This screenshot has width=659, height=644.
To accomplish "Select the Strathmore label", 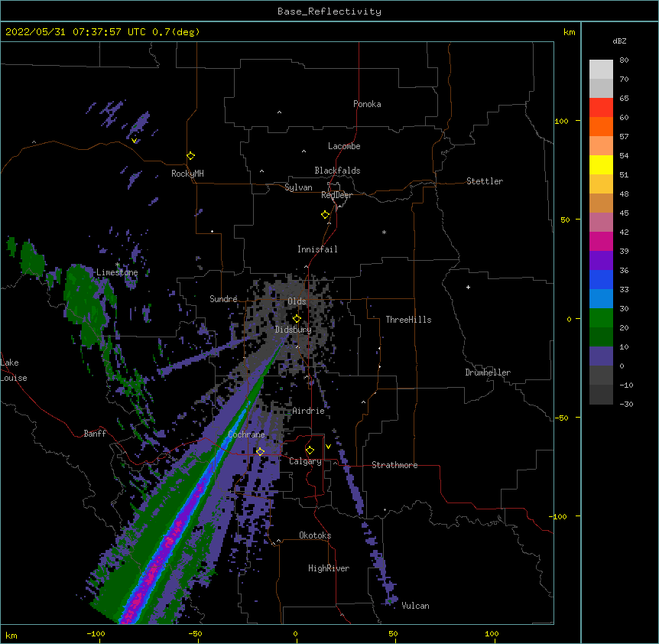I will pos(394,465).
